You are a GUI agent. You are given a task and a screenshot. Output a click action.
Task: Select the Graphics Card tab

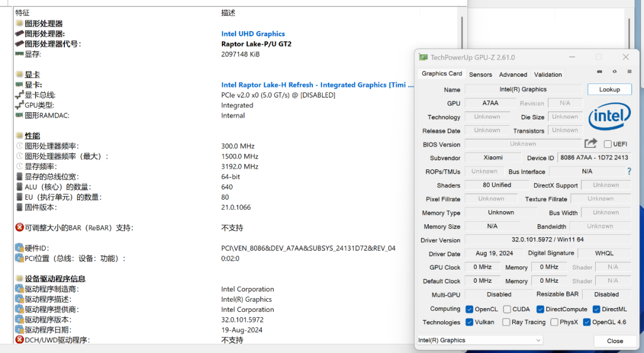442,73
